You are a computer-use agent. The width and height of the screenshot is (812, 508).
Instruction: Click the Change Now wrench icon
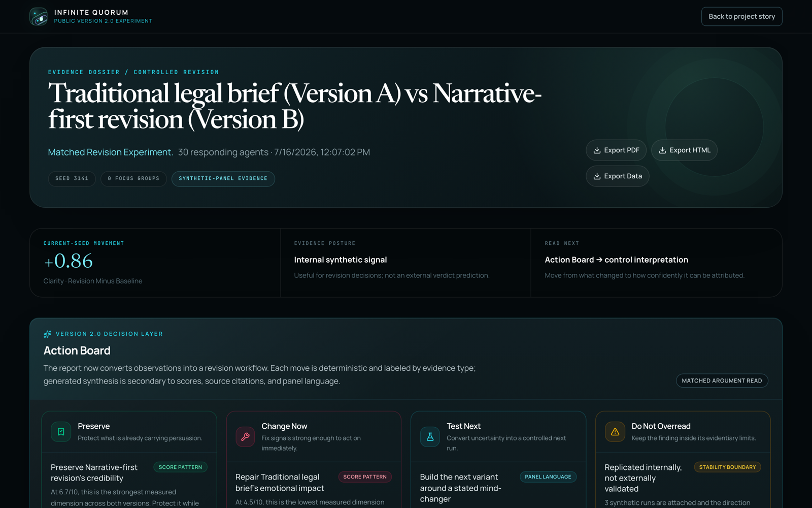point(245,437)
